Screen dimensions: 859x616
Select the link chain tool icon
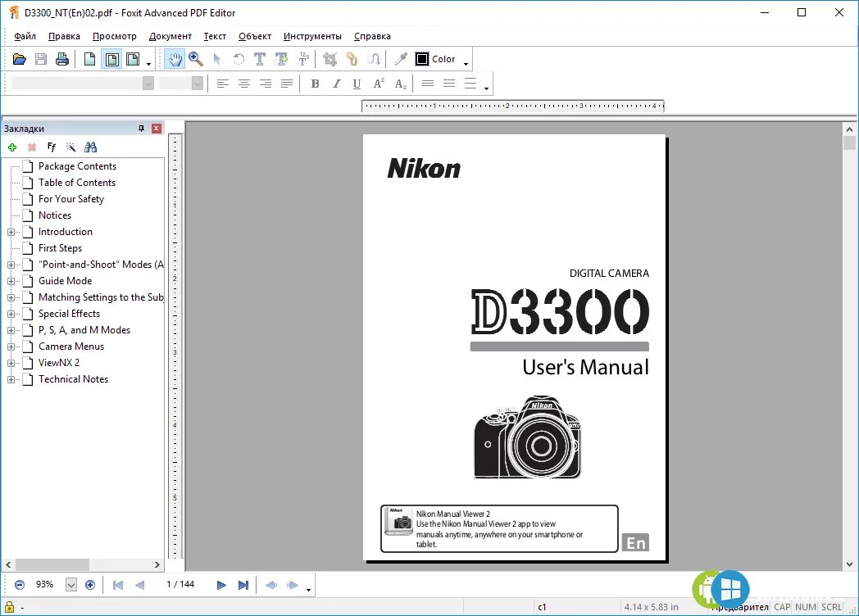[x=352, y=59]
